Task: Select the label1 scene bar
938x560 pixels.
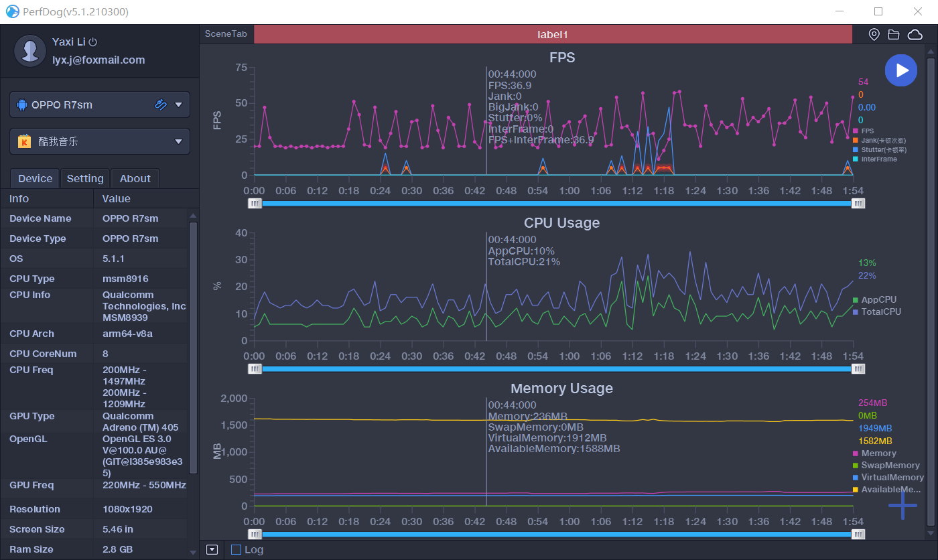Action: pos(553,34)
